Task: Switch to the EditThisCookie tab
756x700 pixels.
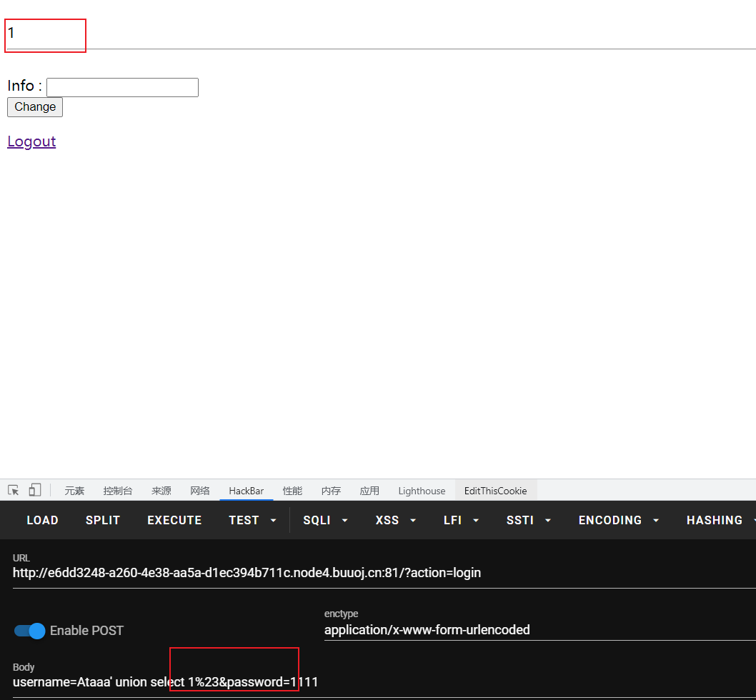Action: [495, 491]
